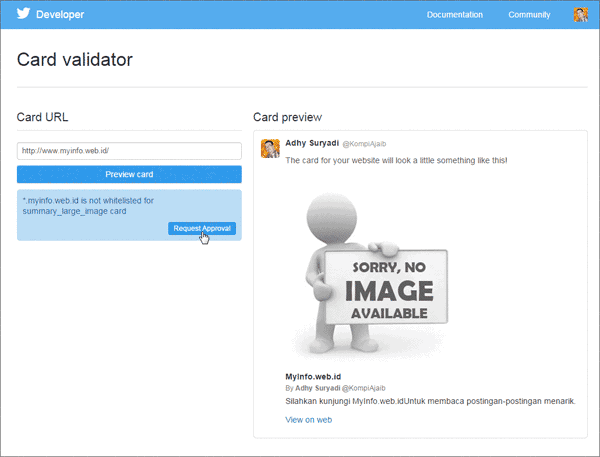Viewport: 600px width, 457px height.
Task: Click the Card URL heading
Action: coord(42,117)
